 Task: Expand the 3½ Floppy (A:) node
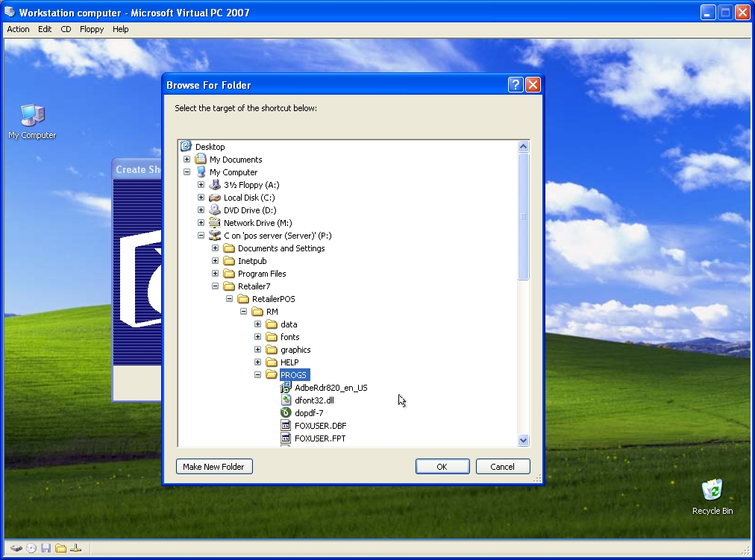point(201,185)
